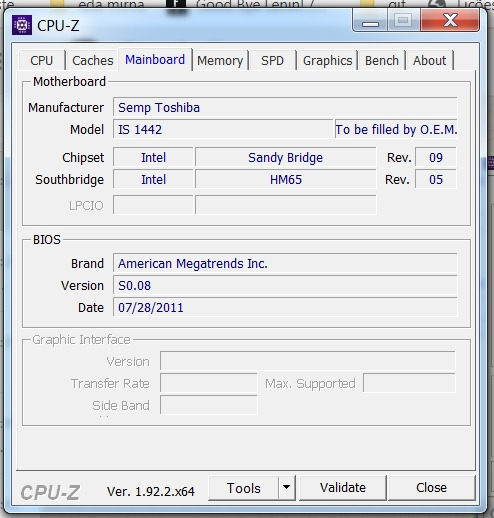Screen dimensions: 494x518
Task: Click the Manufacturer field Semp Toshiba
Action: (x=285, y=107)
